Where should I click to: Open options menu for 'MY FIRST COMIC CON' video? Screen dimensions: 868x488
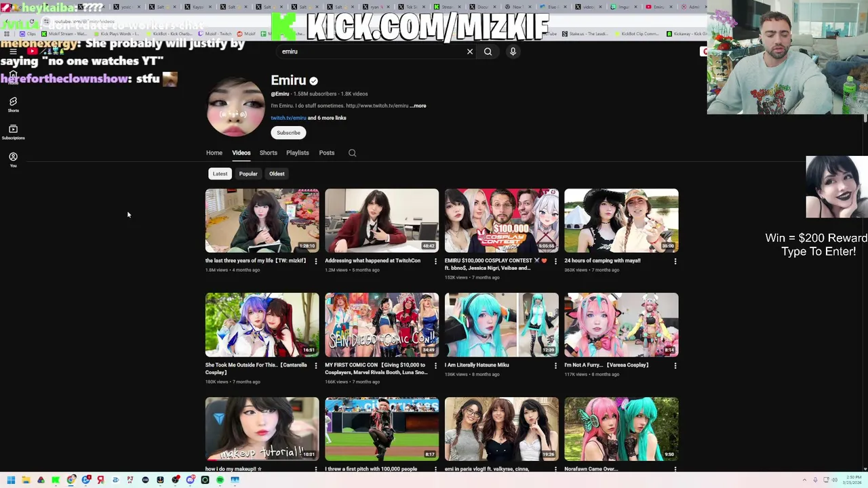(x=435, y=365)
